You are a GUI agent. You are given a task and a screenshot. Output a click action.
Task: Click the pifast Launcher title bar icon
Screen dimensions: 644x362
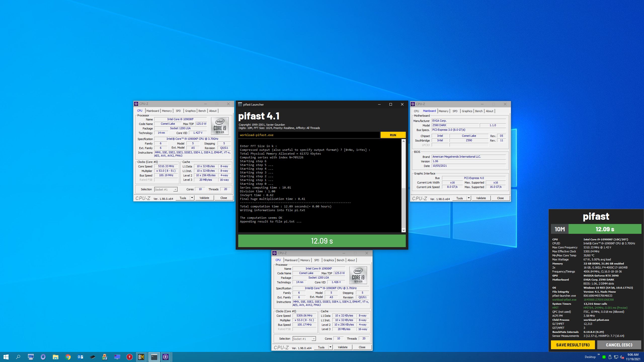[240, 104]
